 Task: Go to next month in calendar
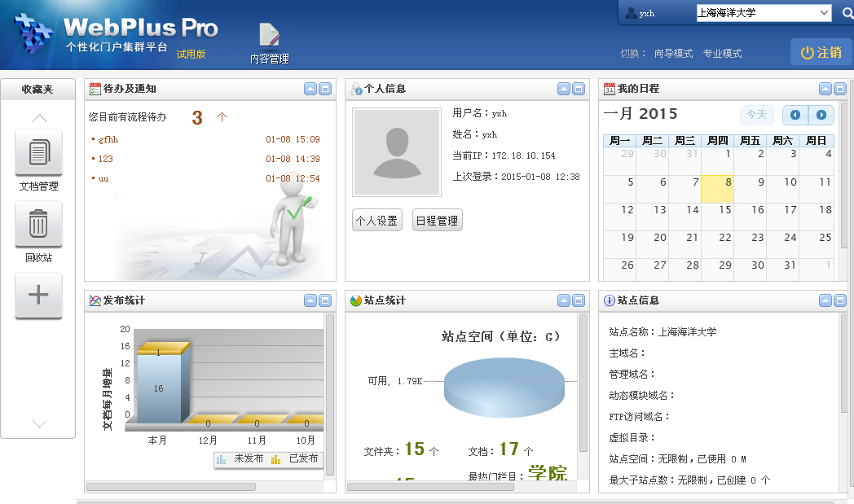pyautogui.click(x=821, y=115)
